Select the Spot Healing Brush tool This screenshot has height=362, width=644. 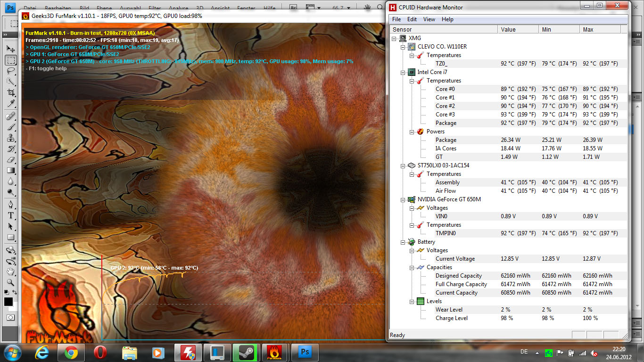tap(10, 116)
